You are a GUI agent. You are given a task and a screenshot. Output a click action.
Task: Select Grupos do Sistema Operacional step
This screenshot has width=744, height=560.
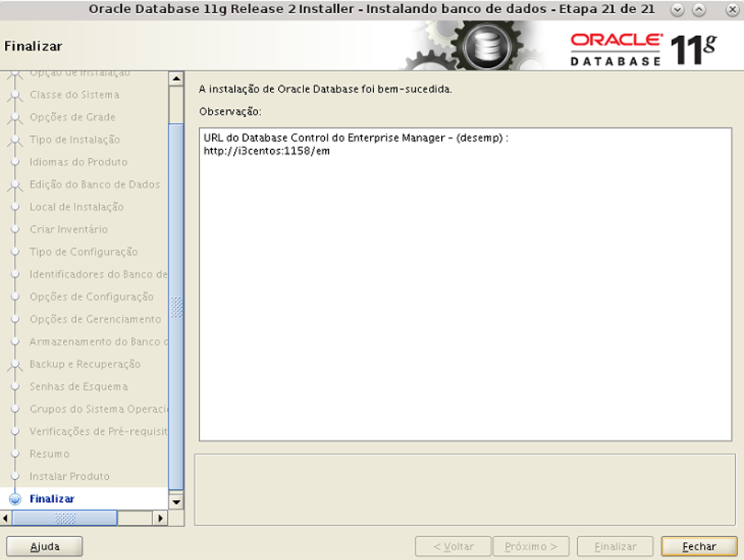click(98, 409)
